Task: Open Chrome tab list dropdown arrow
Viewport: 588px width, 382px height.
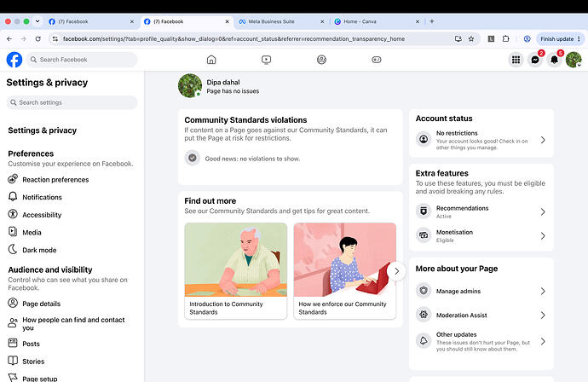Action: tap(37, 21)
